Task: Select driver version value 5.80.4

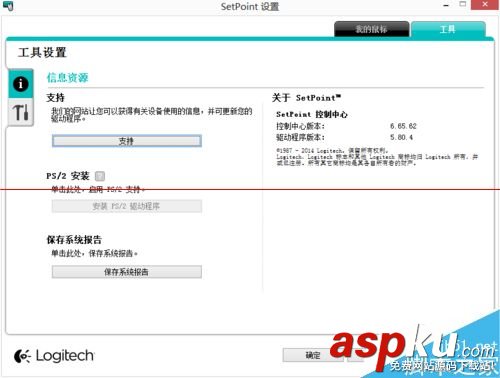Action: point(401,137)
